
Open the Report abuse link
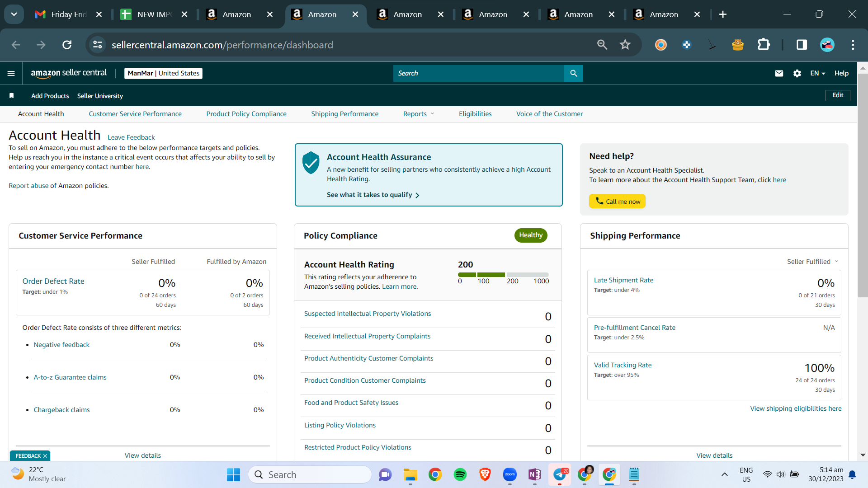pos(28,186)
